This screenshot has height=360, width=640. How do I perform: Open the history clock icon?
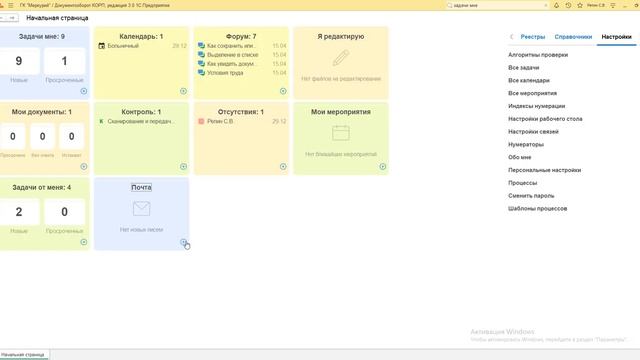(x=568, y=5)
